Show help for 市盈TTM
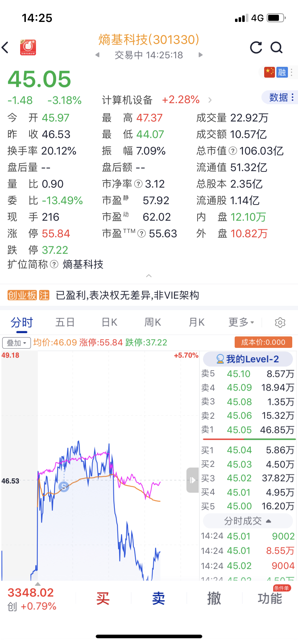 (x=142, y=234)
